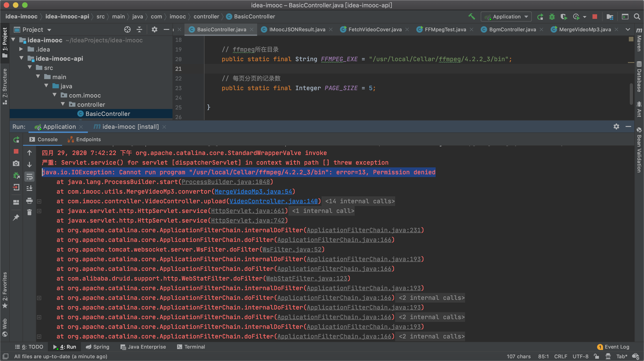
Task: Stop the running application in top toolbar
Action: [595, 17]
